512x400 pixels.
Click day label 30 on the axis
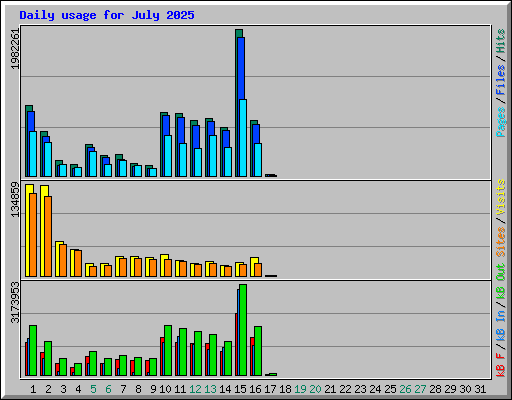[x=465, y=389]
